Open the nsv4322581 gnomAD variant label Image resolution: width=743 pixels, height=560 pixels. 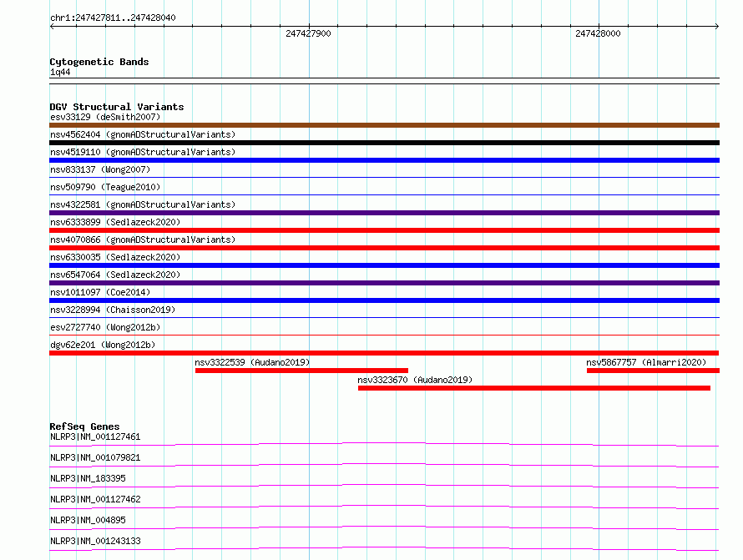coord(142,204)
